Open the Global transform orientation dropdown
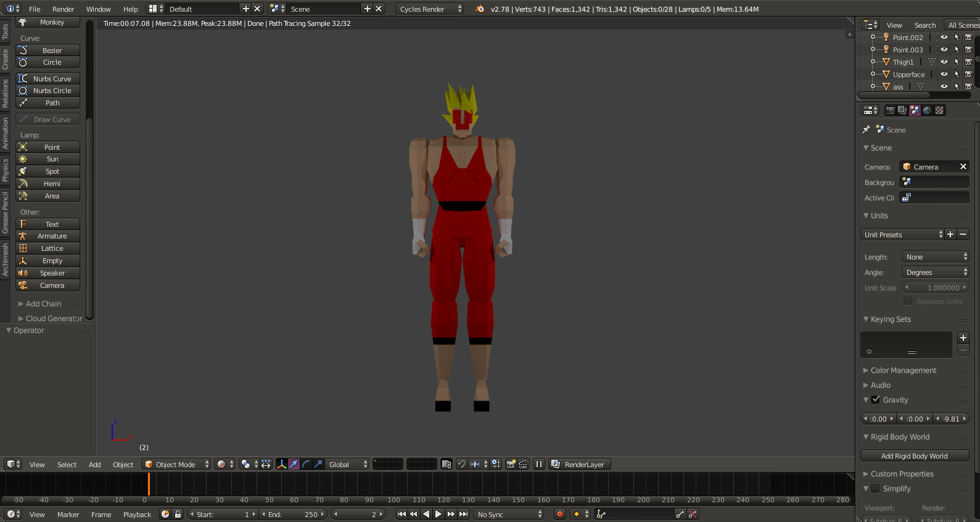Image resolution: width=980 pixels, height=522 pixels. 347,464
